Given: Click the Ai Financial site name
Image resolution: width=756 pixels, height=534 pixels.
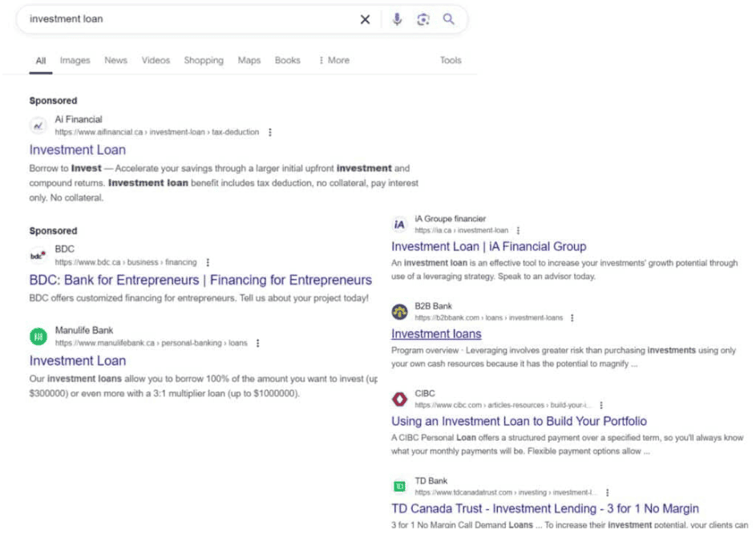Looking at the screenshot, I should (x=79, y=119).
